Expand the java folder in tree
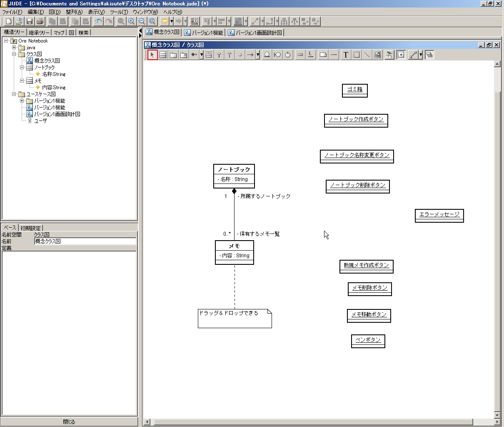Screen dimensions: 504x427 click(x=14, y=48)
